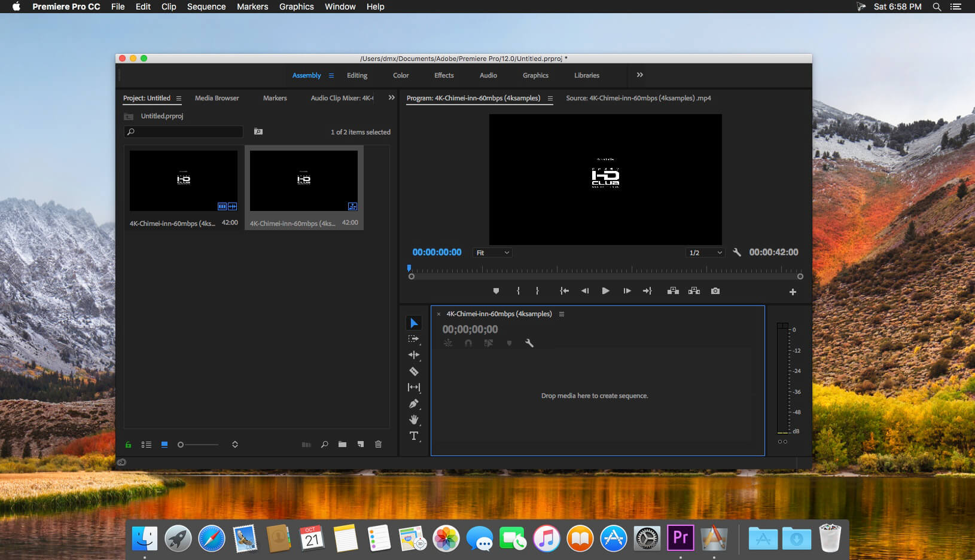Open the Media Browser panel
Viewport: 975px width, 560px height.
pyautogui.click(x=217, y=98)
